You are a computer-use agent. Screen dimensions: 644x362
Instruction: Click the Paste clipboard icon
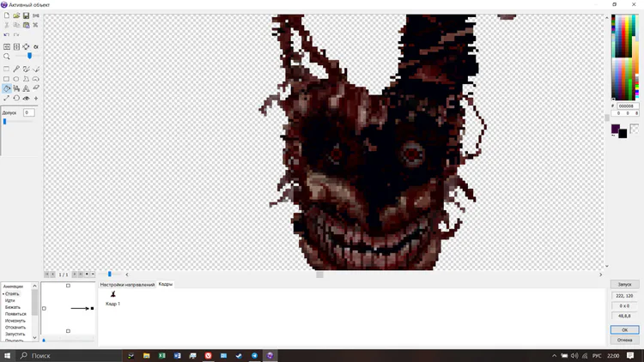(x=26, y=25)
